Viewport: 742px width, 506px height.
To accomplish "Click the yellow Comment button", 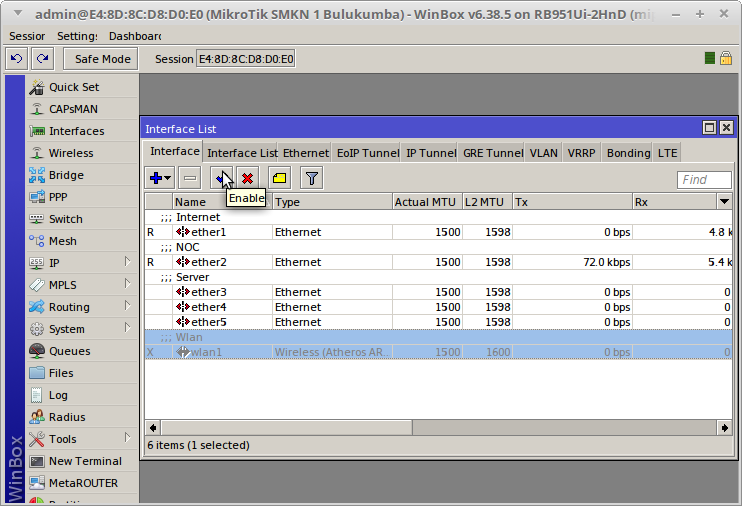I will pyautogui.click(x=280, y=178).
